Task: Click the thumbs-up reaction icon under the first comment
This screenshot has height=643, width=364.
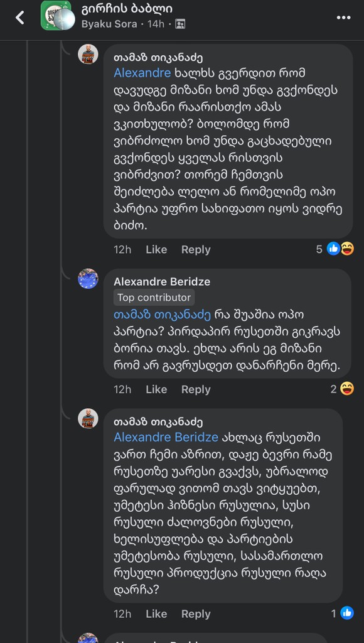Action: click(333, 249)
